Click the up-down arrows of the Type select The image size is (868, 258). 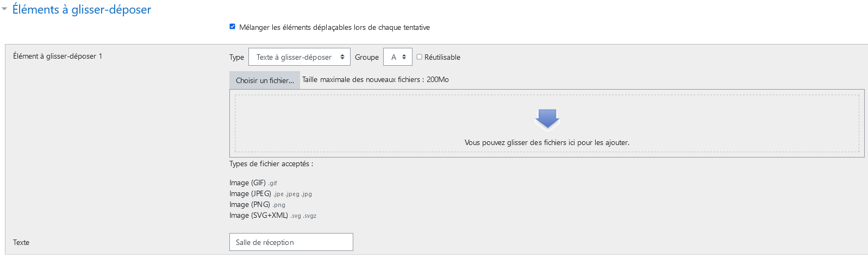[342, 57]
